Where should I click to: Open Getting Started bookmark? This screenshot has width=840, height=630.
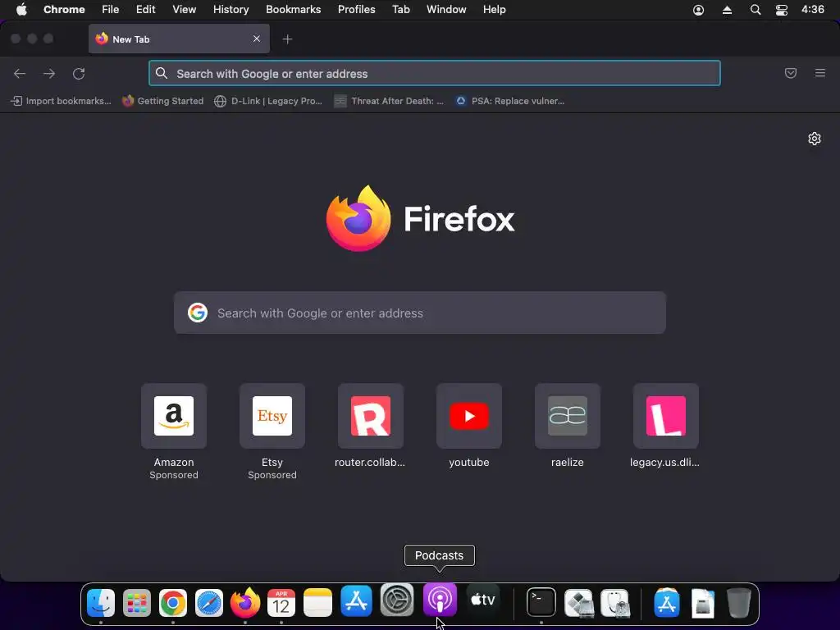point(163,101)
